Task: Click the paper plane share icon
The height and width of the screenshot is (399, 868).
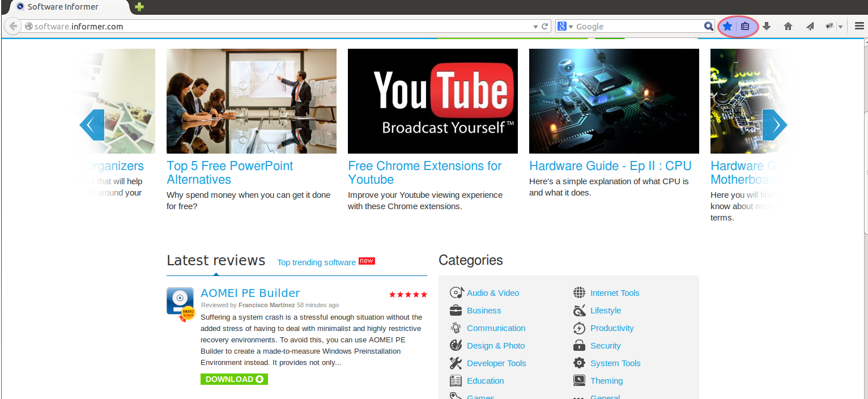Action: [810, 26]
